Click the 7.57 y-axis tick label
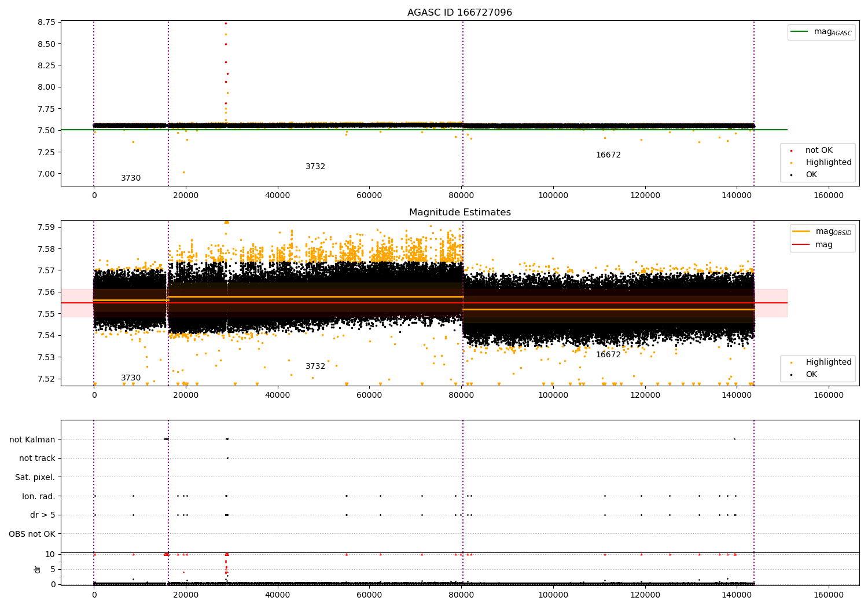Screen dimensions: 868x608 46,270
